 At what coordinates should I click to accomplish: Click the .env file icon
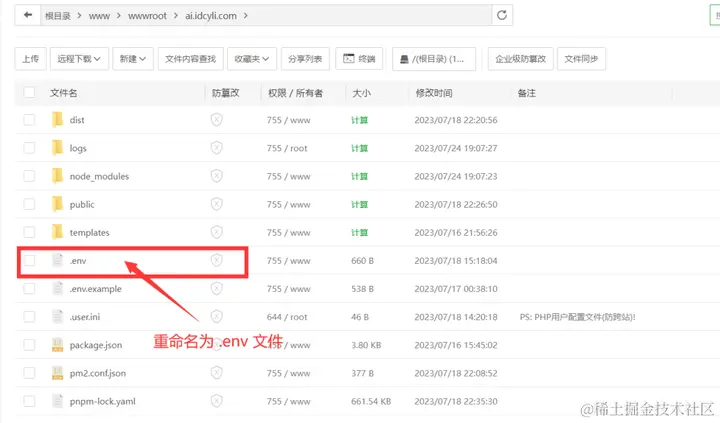point(57,260)
